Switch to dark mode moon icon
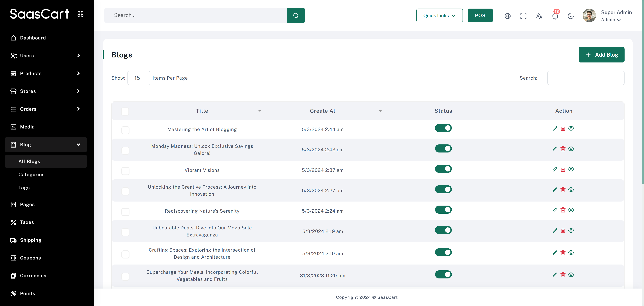644x306 pixels. click(x=571, y=16)
